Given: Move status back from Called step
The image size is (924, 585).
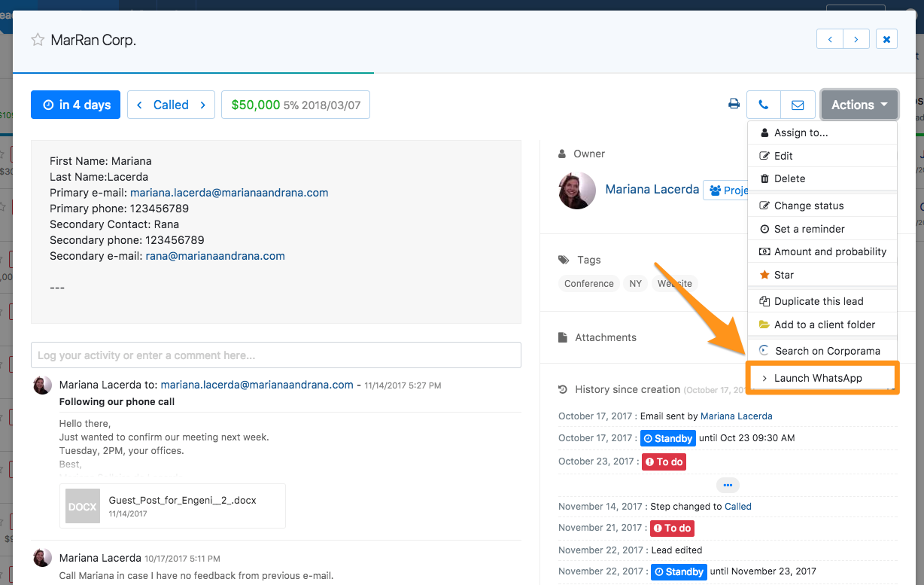Looking at the screenshot, I should click(140, 105).
